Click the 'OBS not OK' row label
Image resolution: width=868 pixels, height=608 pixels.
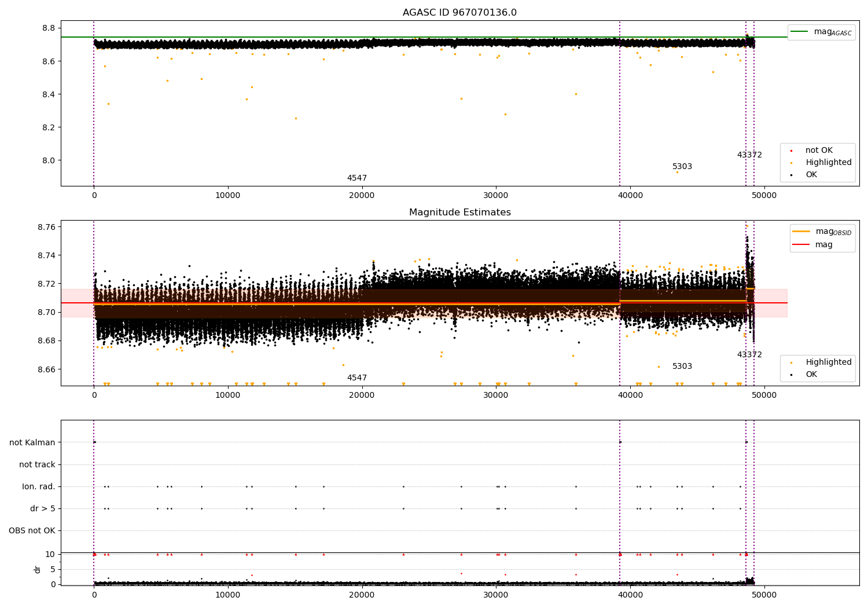32,530
